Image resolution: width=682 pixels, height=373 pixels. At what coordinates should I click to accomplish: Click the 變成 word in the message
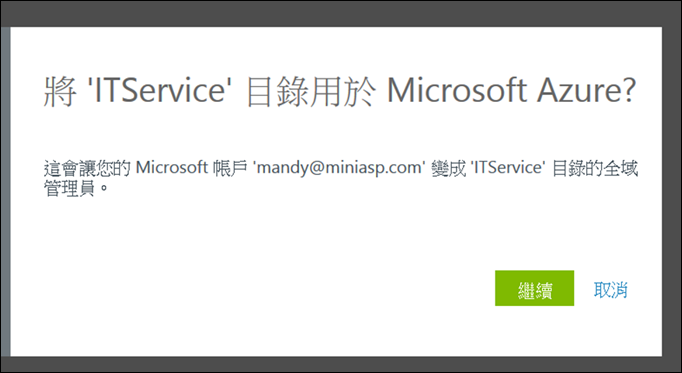pos(448,168)
